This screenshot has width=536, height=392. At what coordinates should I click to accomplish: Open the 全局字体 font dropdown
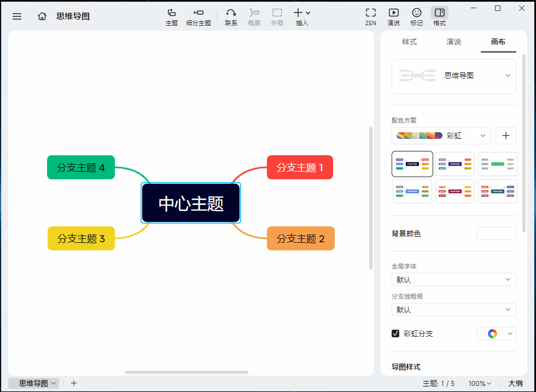pos(453,280)
